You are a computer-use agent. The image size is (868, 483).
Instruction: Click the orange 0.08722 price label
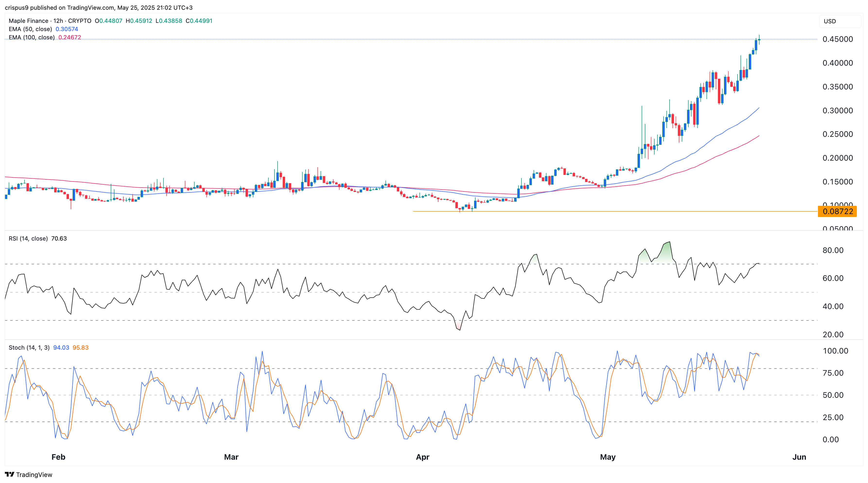tap(837, 211)
